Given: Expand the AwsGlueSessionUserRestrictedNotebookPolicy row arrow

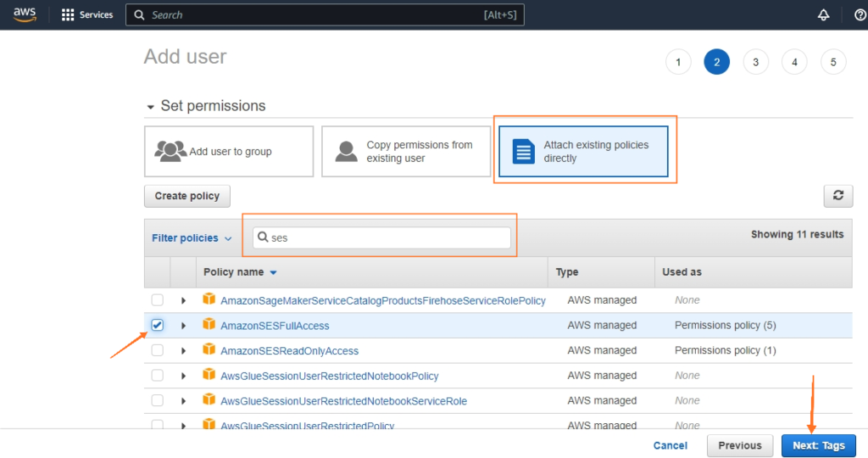Looking at the screenshot, I should tap(183, 376).
